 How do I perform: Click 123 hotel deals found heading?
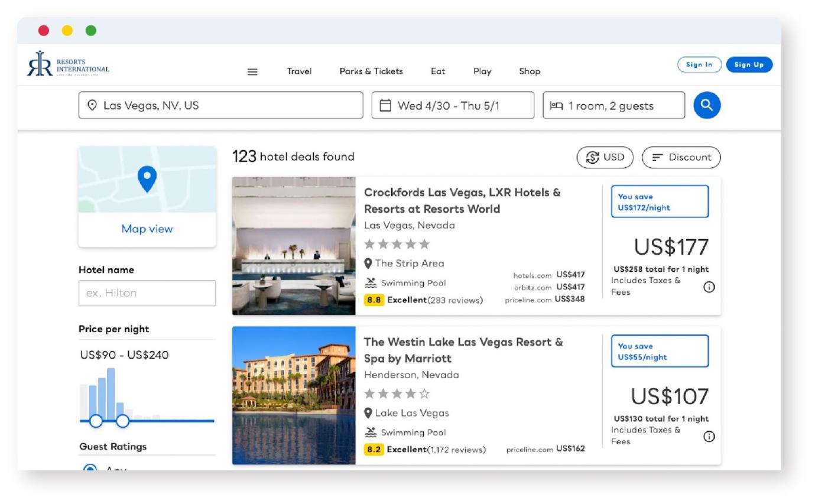pos(293,157)
